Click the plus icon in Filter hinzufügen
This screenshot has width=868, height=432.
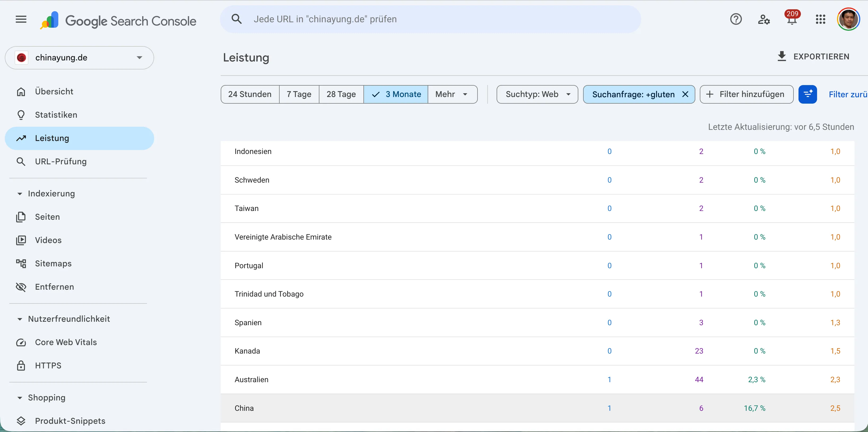tap(710, 94)
